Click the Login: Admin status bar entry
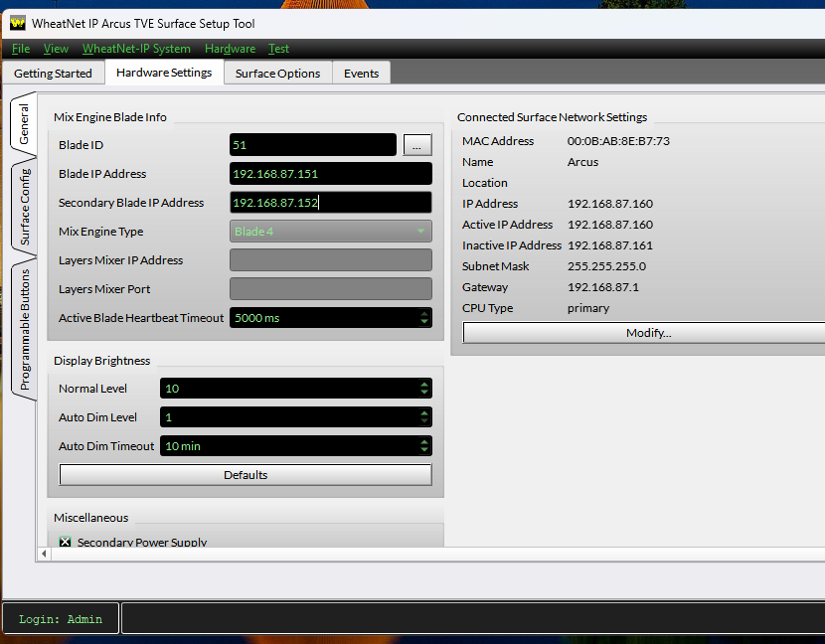 click(x=61, y=619)
